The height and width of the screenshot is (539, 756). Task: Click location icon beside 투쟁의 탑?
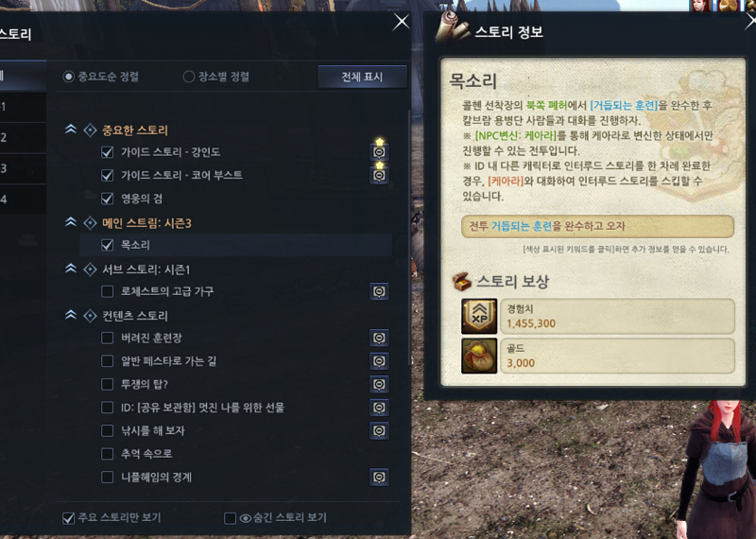pos(380,384)
